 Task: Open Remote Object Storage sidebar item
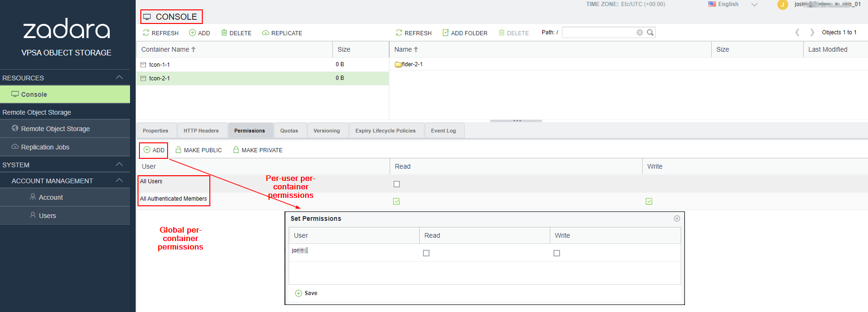coord(65,129)
